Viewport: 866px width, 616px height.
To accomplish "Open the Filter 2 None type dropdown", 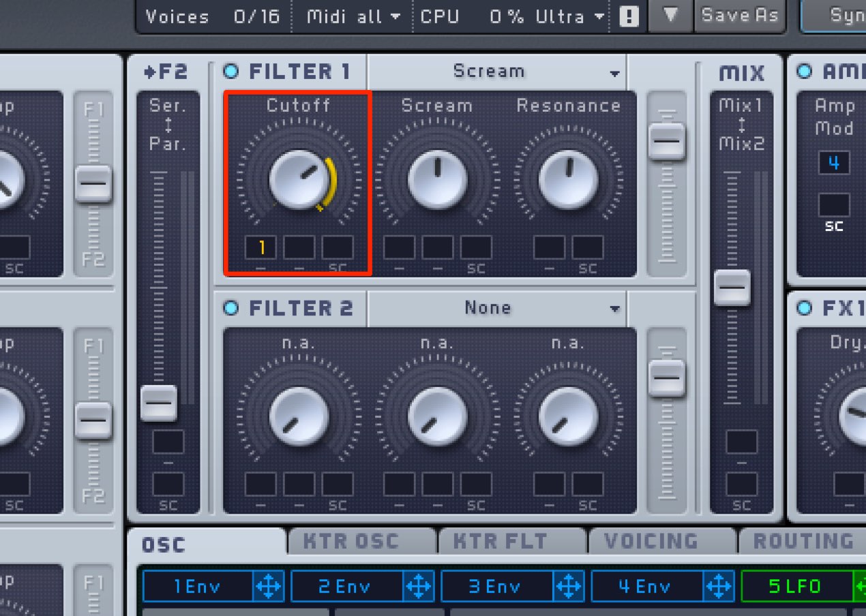I will point(497,308).
